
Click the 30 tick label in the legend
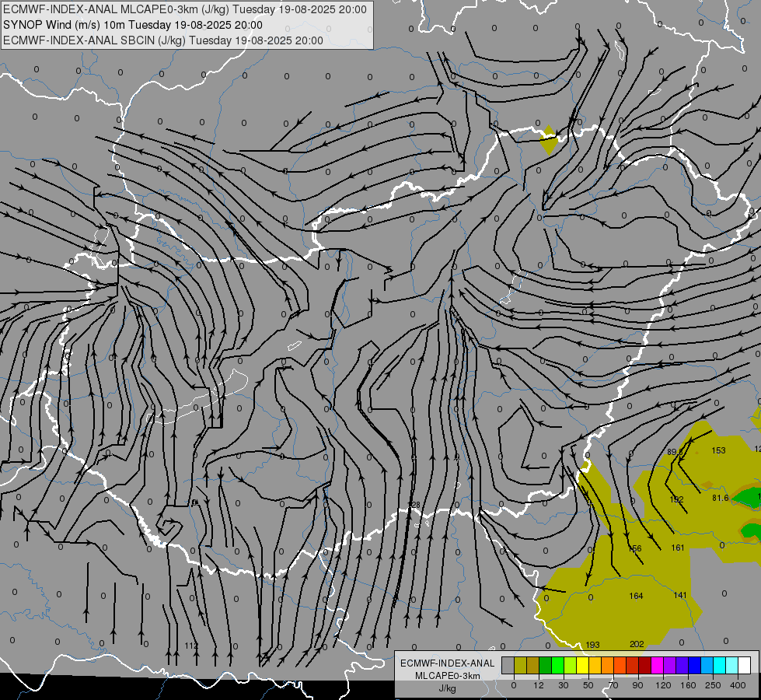coord(563,685)
